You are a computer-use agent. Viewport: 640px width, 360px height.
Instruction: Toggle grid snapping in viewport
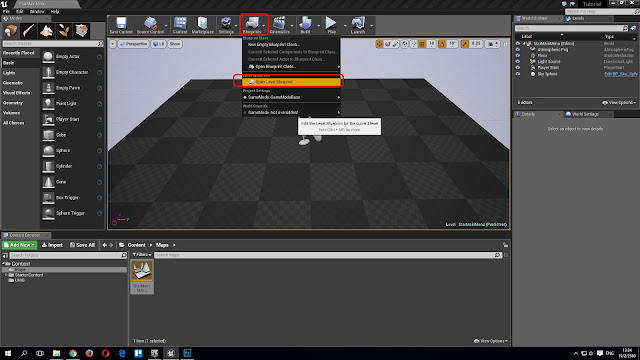click(x=422, y=44)
